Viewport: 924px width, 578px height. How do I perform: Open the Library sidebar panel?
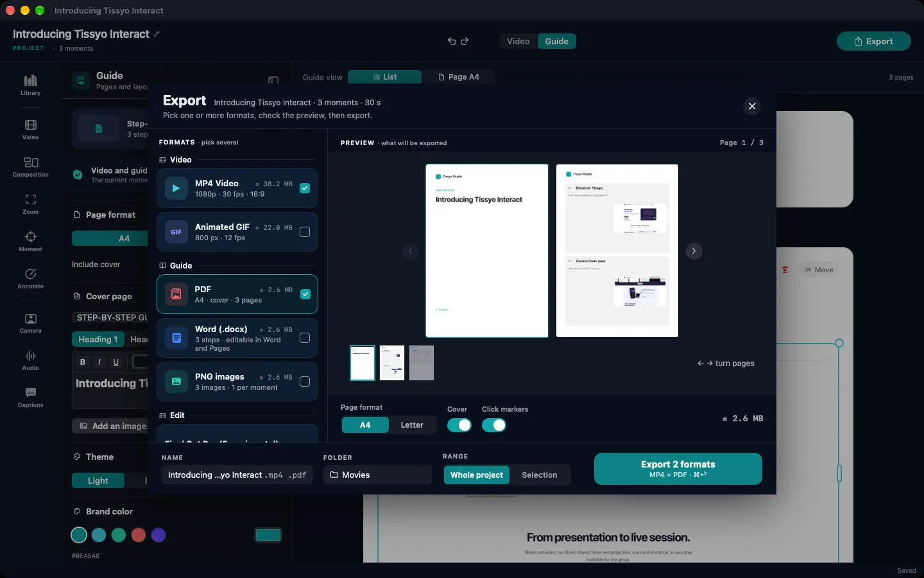click(30, 85)
